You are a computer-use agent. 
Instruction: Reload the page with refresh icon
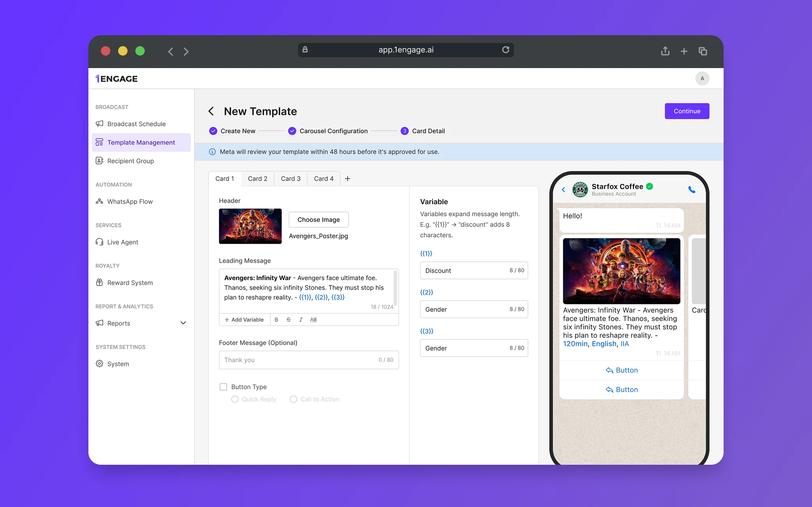[x=506, y=50]
